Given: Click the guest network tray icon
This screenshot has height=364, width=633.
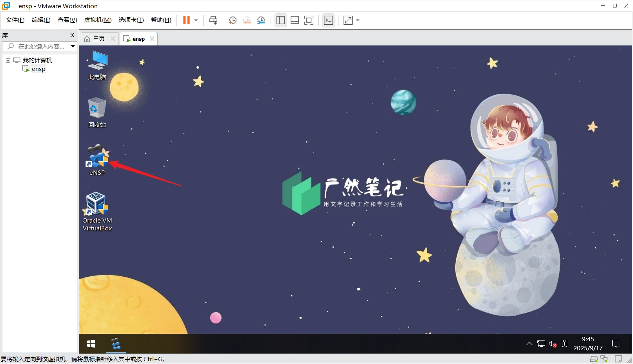Looking at the screenshot, I should point(541,344).
